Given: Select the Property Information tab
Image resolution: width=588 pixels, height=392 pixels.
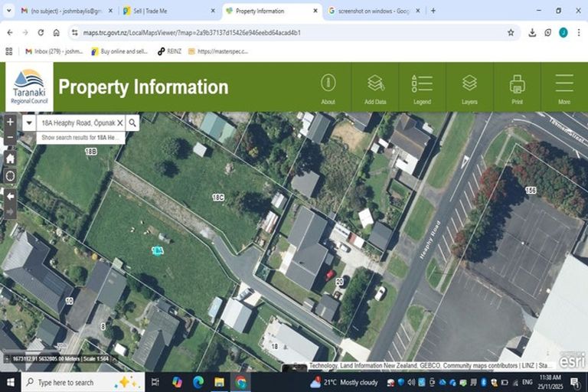Looking at the screenshot, I should point(273,11).
